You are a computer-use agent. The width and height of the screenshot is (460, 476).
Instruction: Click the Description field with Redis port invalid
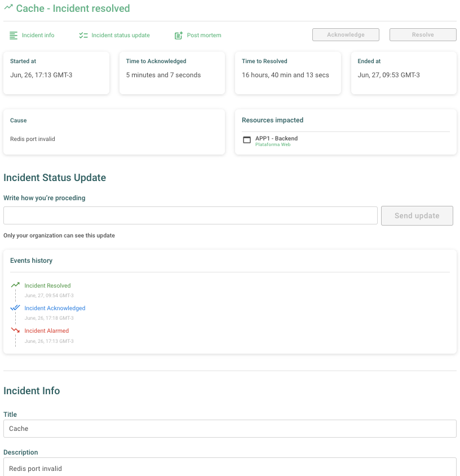229,467
